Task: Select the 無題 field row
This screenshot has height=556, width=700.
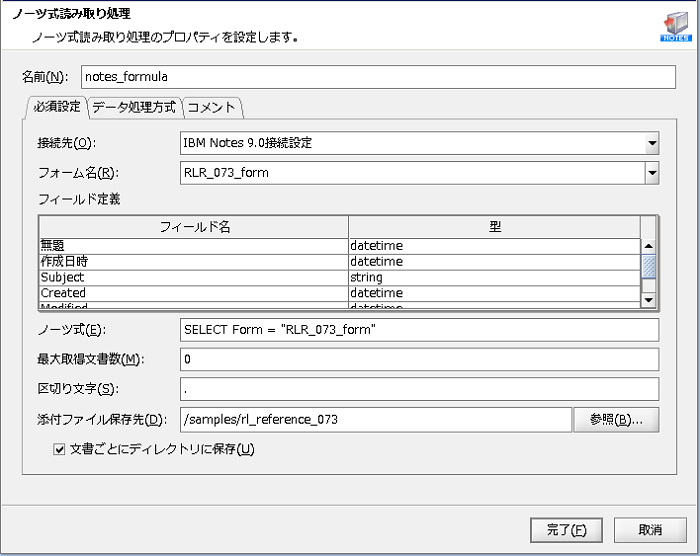Action: click(340, 246)
